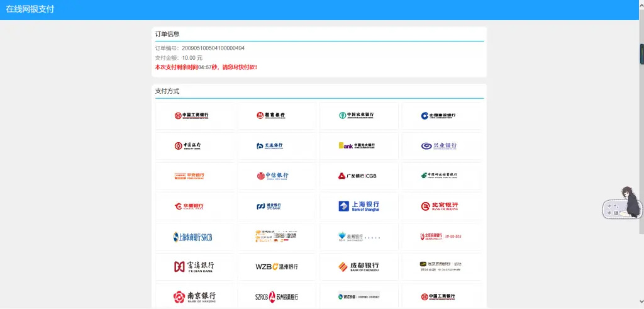The width and height of the screenshot is (644, 309).
Task: Choose WZB 温州银行
Action: click(277, 267)
